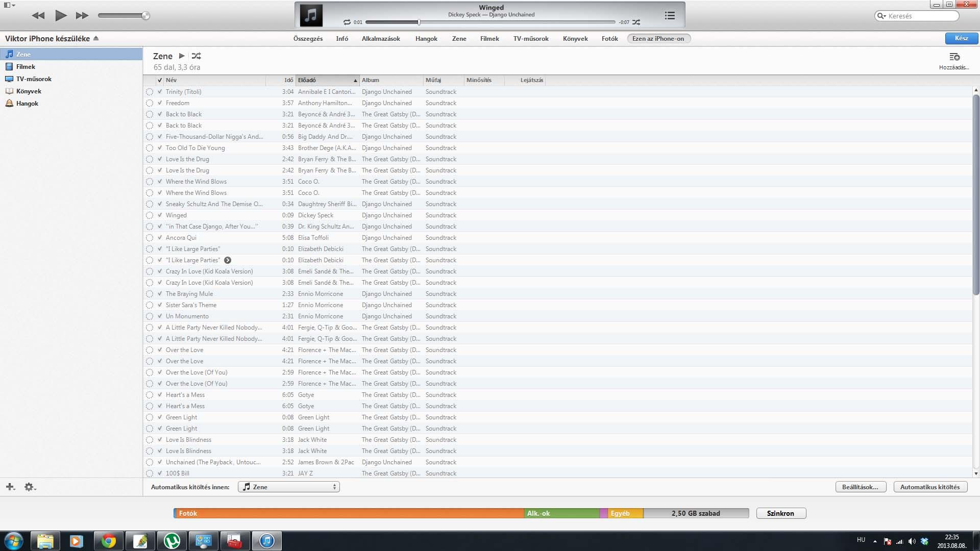Toggle repeat icon in now-playing display

point(347,22)
